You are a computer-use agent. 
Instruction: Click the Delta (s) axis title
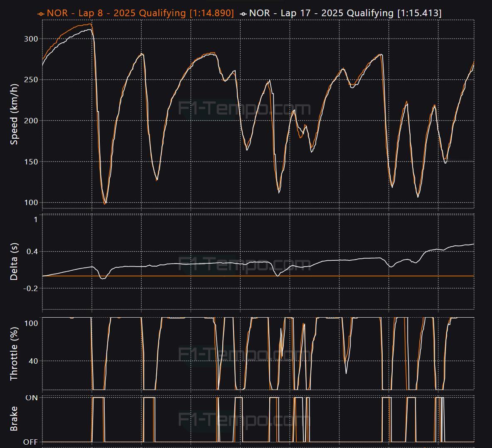tap(14, 262)
